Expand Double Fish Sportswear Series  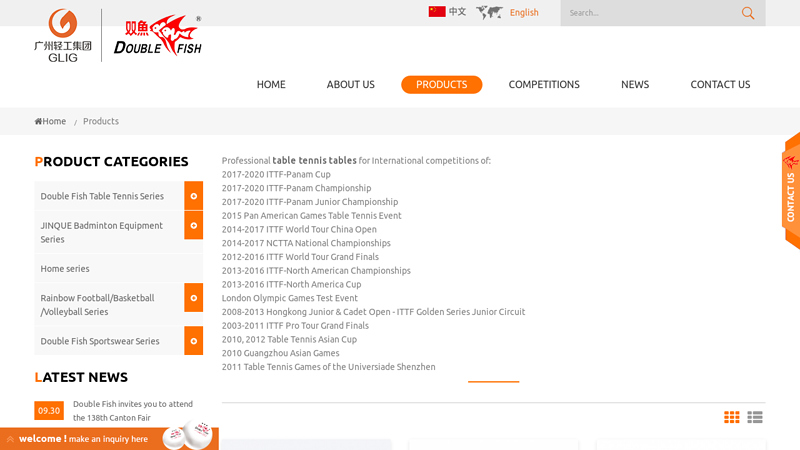193,341
